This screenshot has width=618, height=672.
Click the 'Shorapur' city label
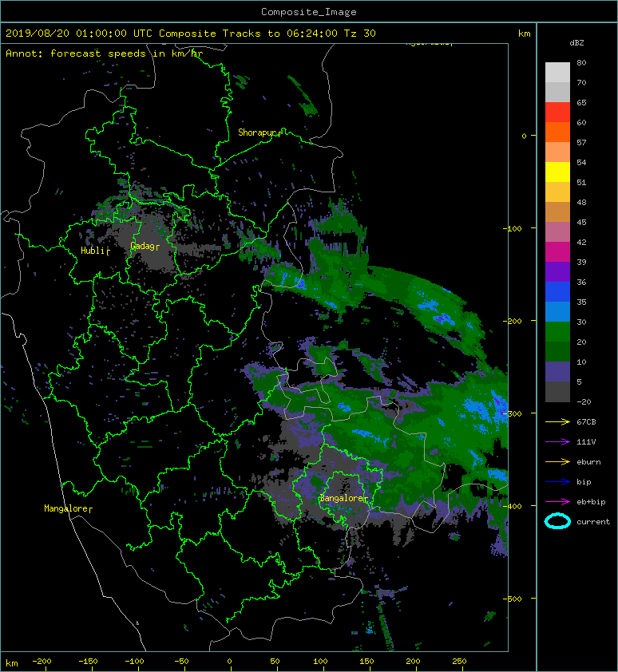pyautogui.click(x=257, y=132)
